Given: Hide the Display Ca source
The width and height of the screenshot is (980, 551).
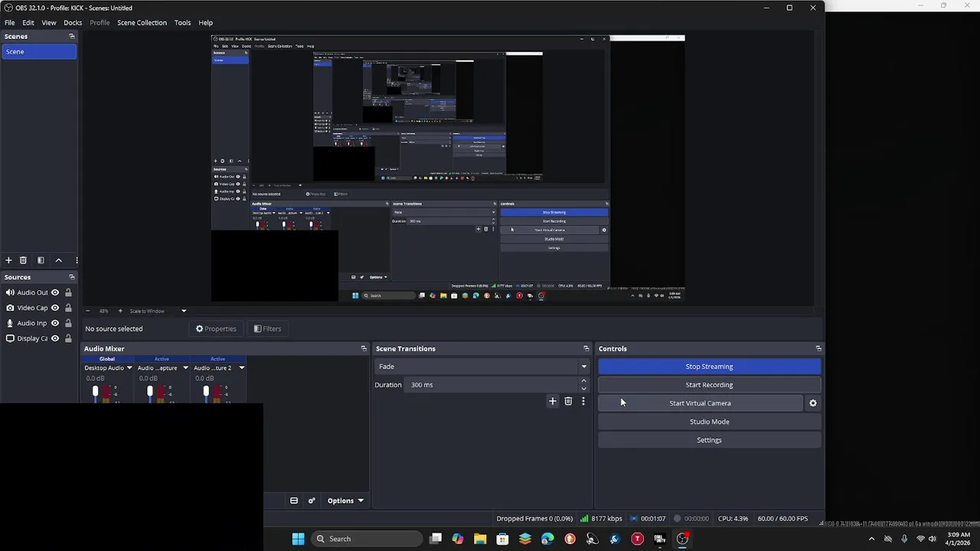Looking at the screenshot, I should click(55, 338).
